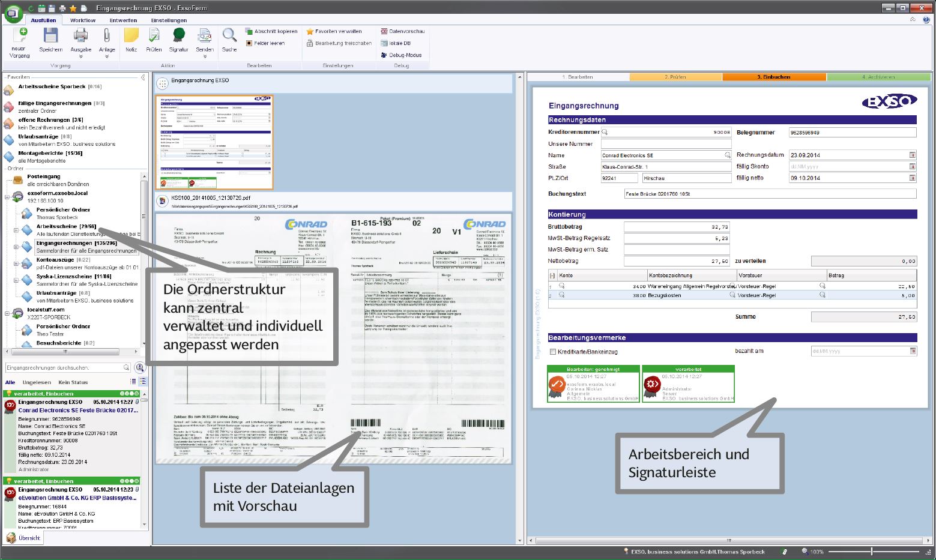The image size is (936, 560).
Task: Open fällig netto calendar picker
Action: click(913, 178)
